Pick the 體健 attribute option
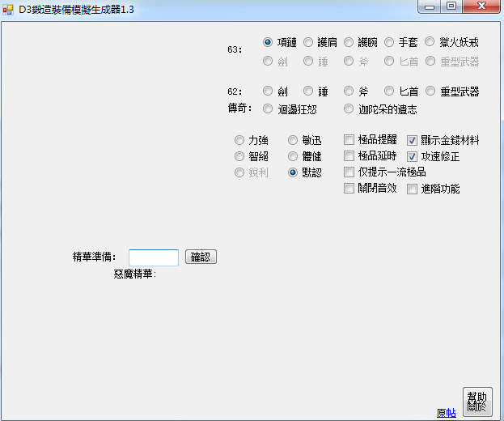The width and height of the screenshot is (504, 421). [294, 156]
